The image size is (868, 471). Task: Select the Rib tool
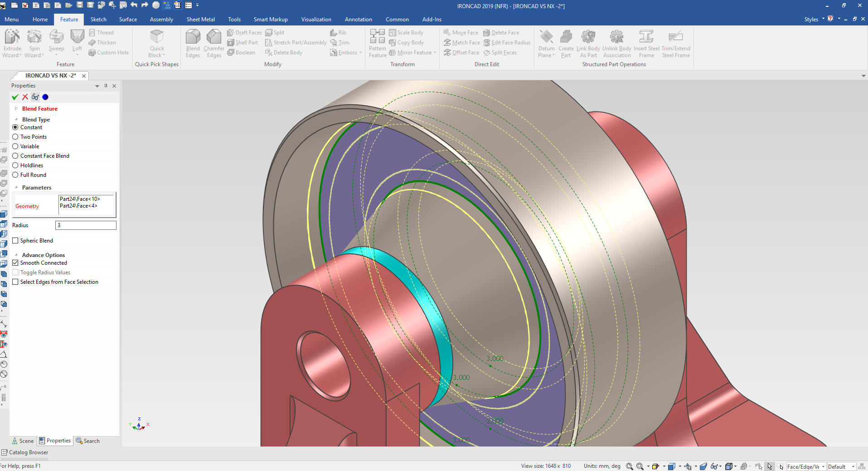pyautogui.click(x=338, y=33)
